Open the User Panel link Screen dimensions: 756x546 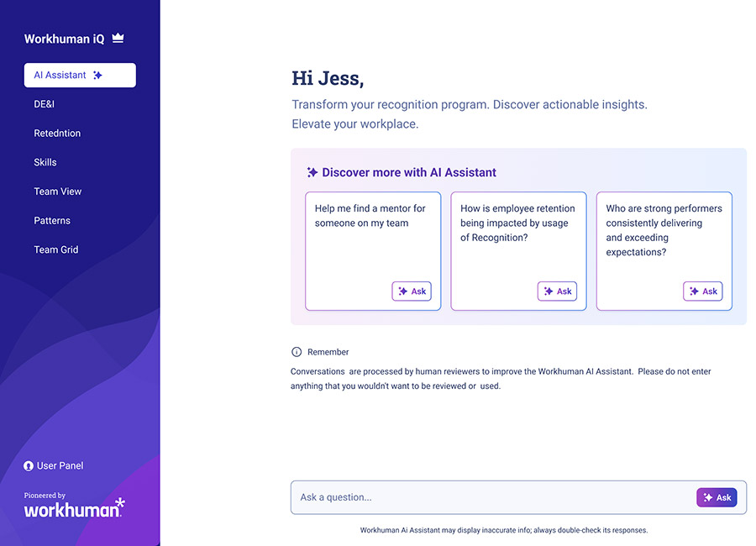(x=60, y=466)
